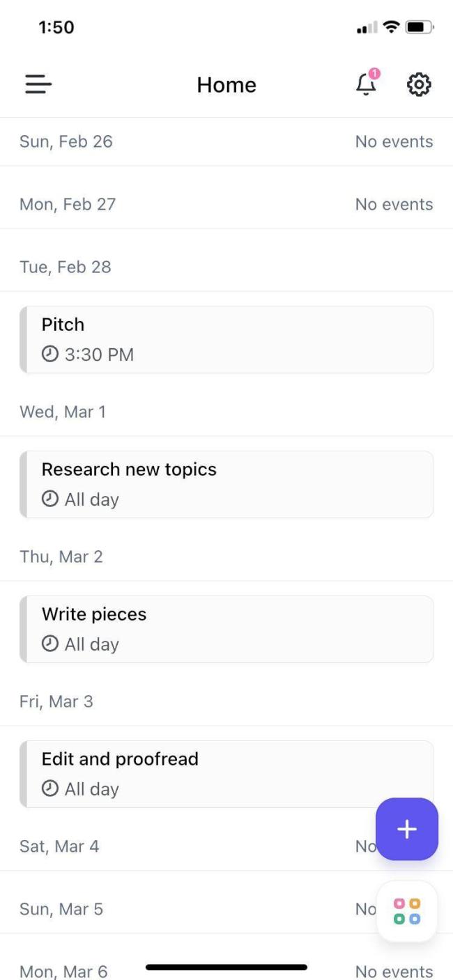
Task: Open the hamburger side menu
Action: pyautogui.click(x=38, y=85)
